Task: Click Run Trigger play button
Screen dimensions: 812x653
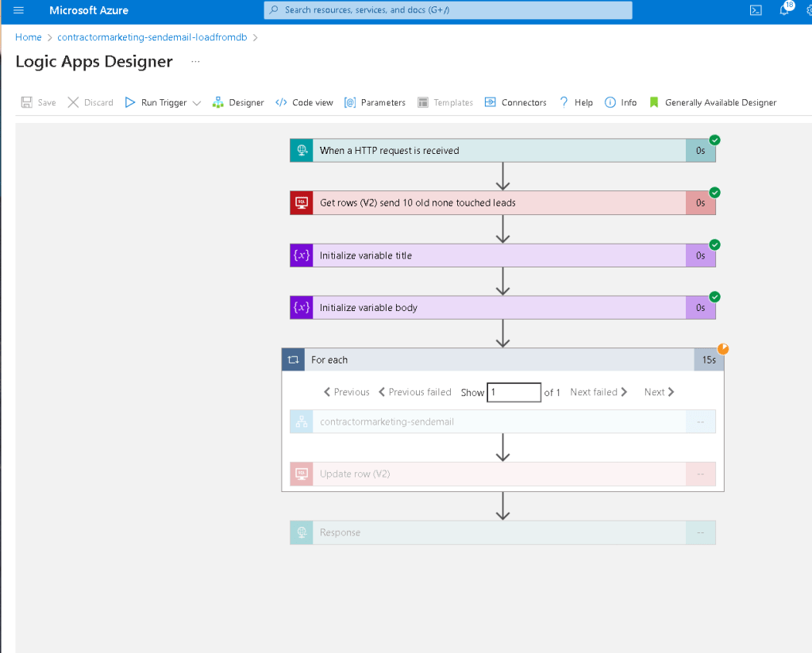Action: click(156, 102)
